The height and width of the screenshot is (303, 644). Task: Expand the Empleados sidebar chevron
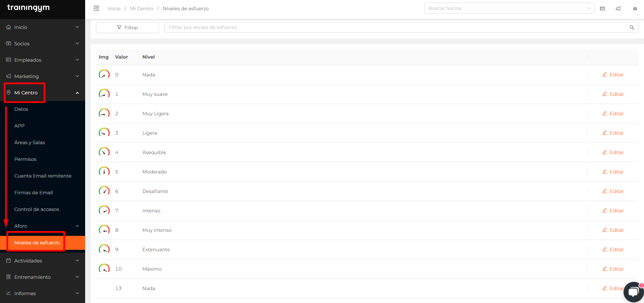(x=77, y=60)
